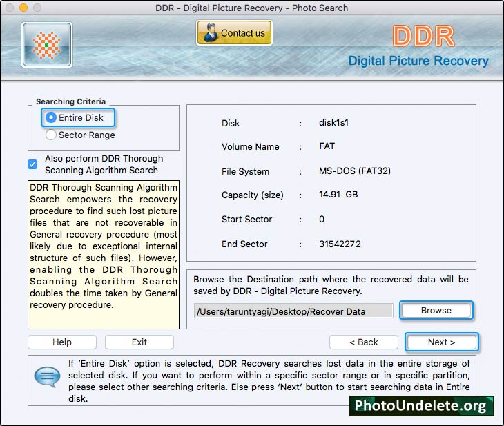
Task: Click the MS-DOS (FAT32) file system value
Action: pos(355,171)
